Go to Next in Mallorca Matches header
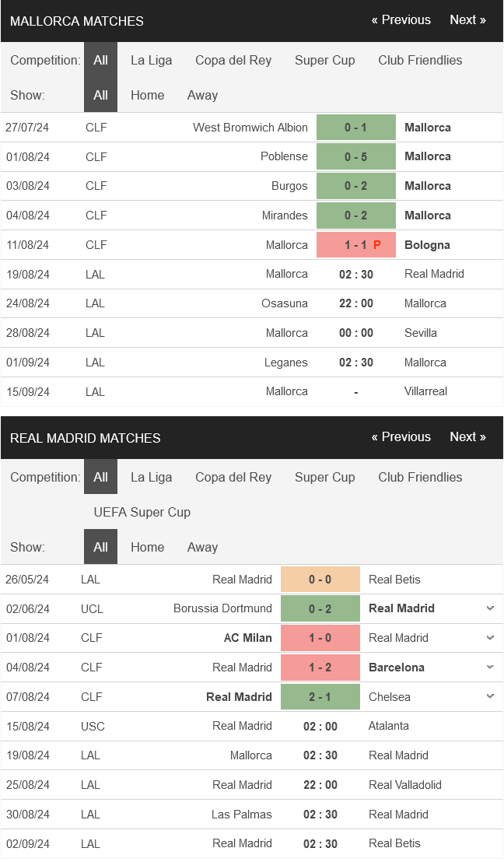The height and width of the screenshot is (862, 504). (x=467, y=20)
